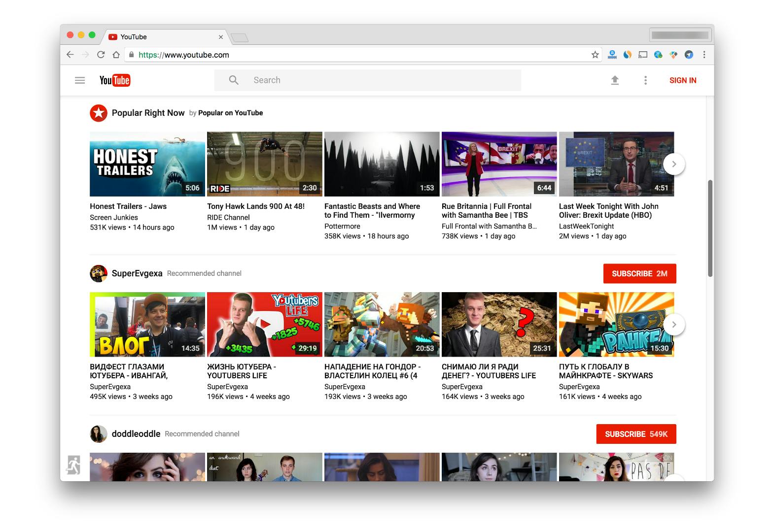Click the first blue extension icon in toolbar
Screen dimensions: 774x532
(x=612, y=55)
